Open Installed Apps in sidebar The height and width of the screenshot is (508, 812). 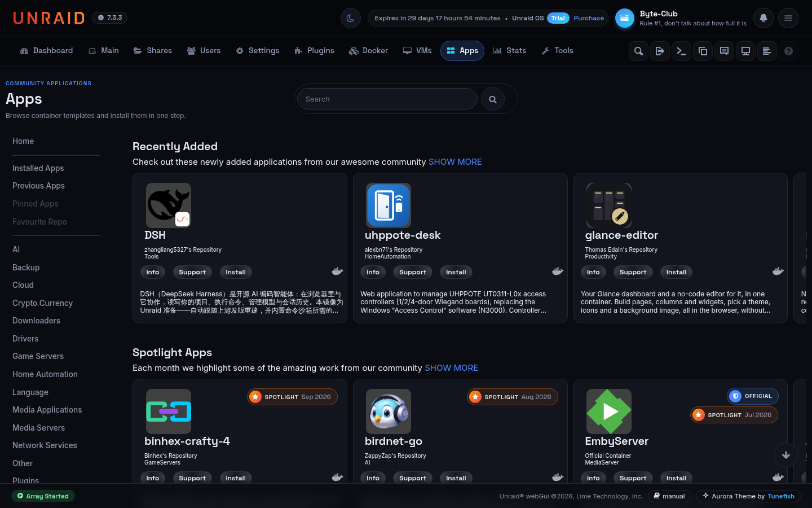[x=38, y=168]
